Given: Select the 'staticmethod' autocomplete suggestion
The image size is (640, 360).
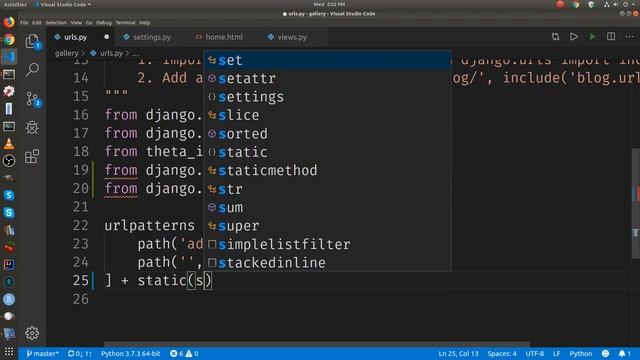Looking at the screenshot, I should point(327,170).
